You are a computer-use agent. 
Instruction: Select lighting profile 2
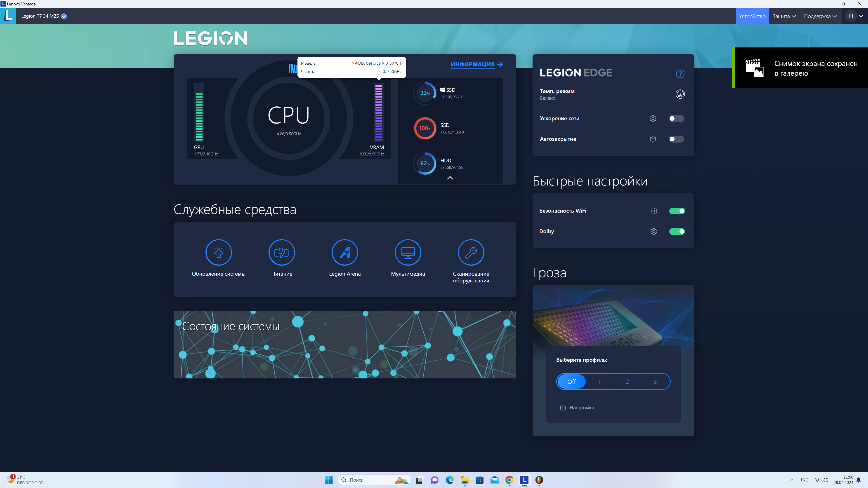pos(627,382)
